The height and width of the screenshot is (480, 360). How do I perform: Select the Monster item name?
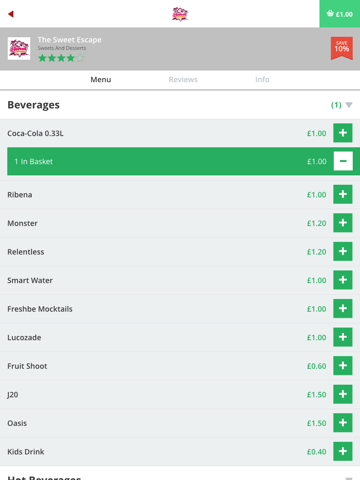coord(22,223)
